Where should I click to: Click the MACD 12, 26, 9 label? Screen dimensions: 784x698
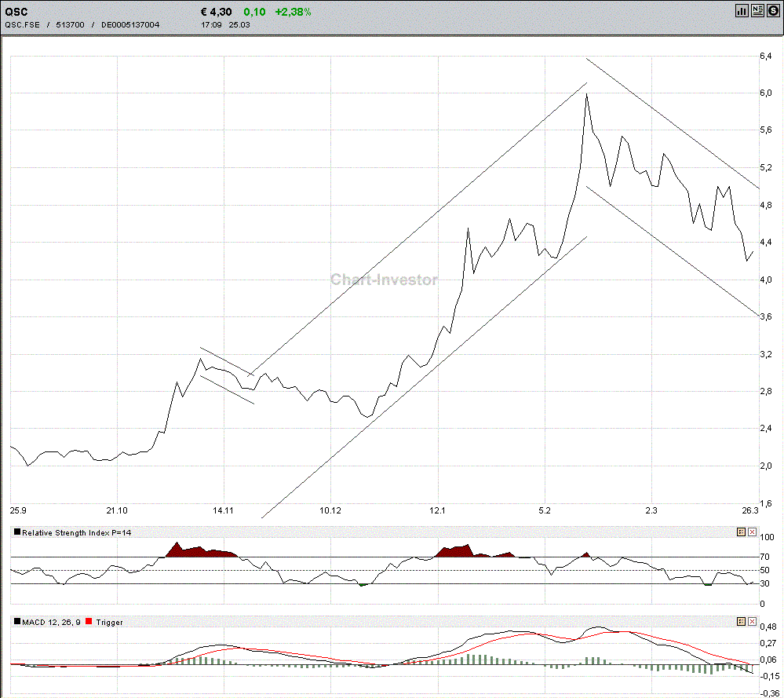pyautogui.click(x=51, y=622)
